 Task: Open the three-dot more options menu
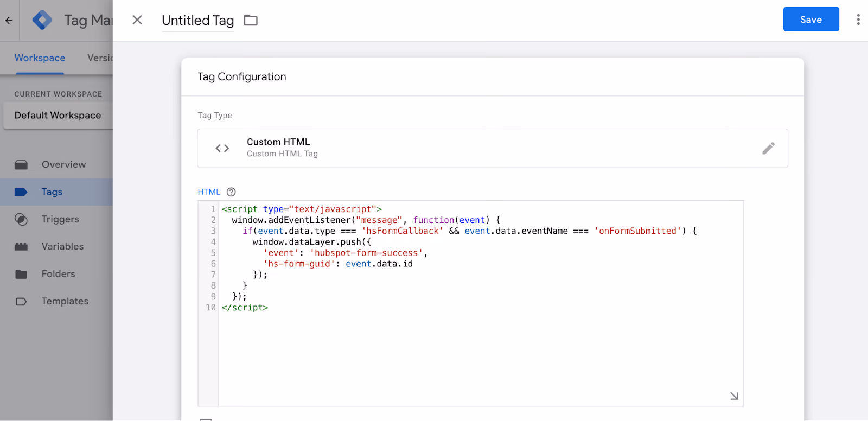858,20
